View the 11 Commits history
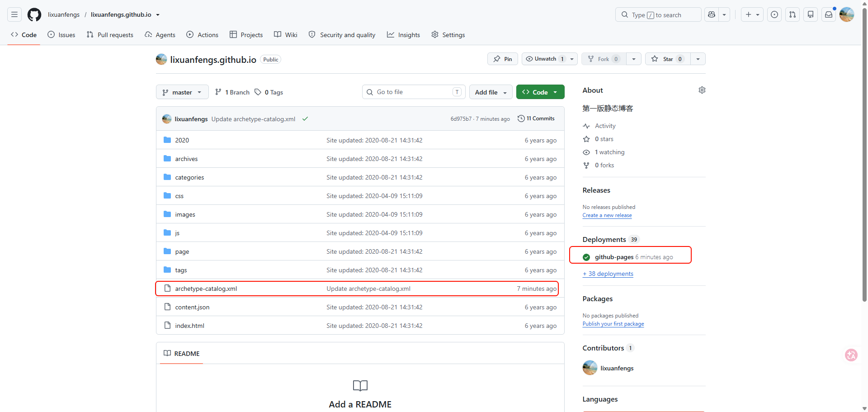This screenshot has height=412, width=868. (536, 118)
